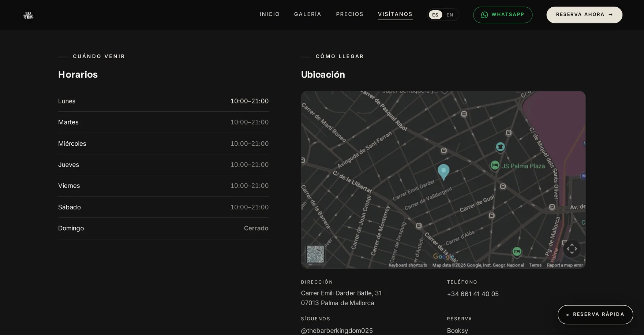This screenshot has width=644, height=335.
Task: Click the WhatsApp icon in the header
Action: [x=484, y=15]
